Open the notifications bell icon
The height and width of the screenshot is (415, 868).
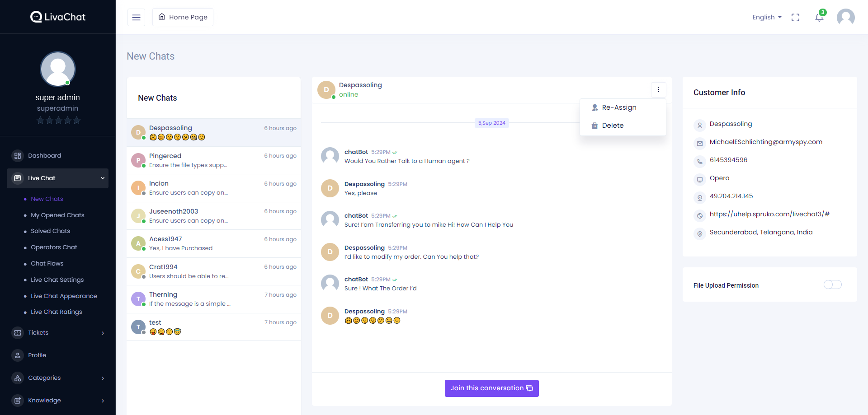click(x=819, y=17)
